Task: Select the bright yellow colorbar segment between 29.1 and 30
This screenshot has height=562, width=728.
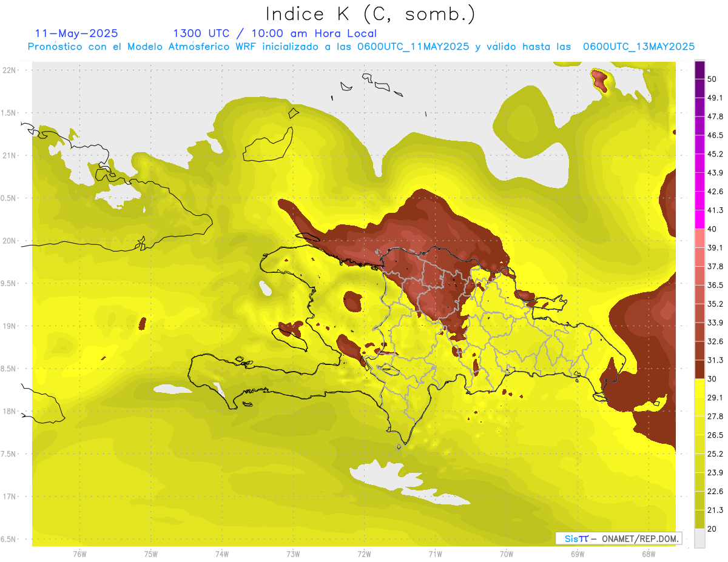Action: 699,388
